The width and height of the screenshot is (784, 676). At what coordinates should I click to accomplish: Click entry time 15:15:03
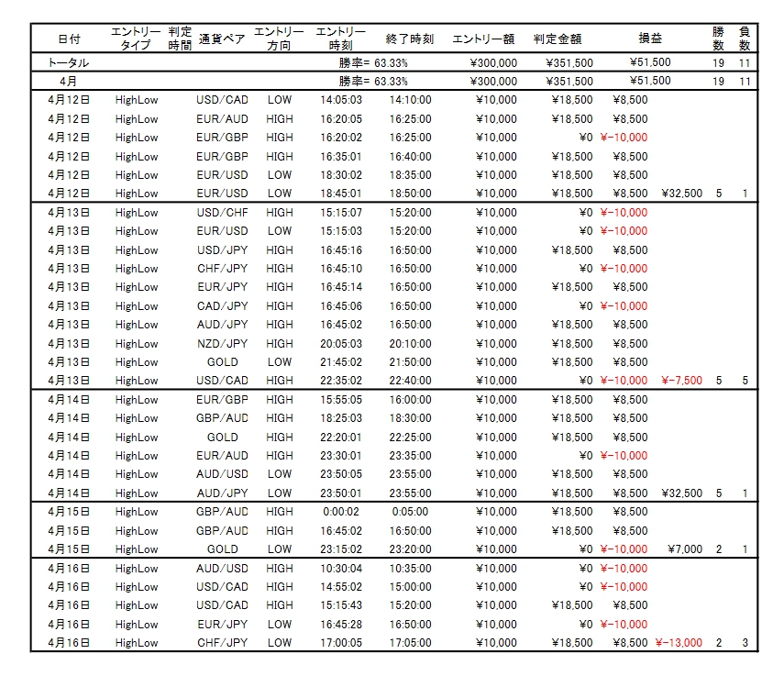[341, 231]
